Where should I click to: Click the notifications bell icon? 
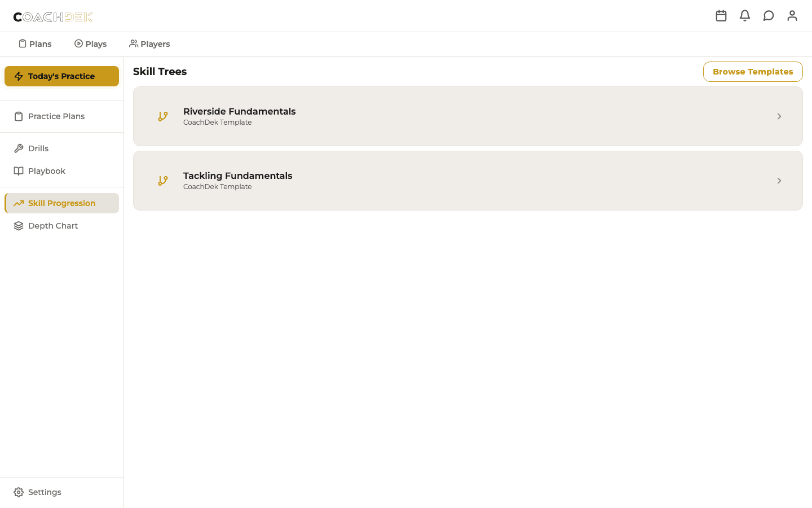(x=745, y=15)
